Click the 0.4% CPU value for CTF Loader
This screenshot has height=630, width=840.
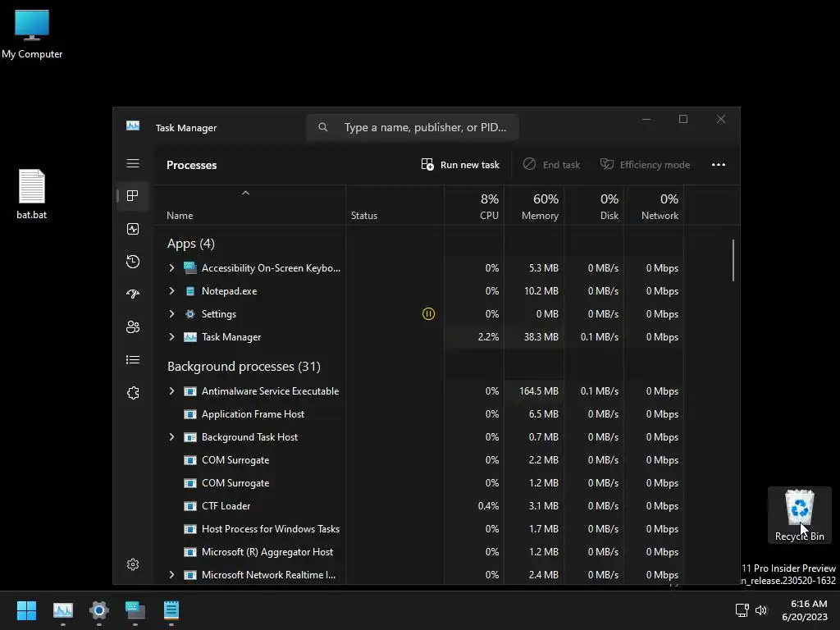point(488,505)
